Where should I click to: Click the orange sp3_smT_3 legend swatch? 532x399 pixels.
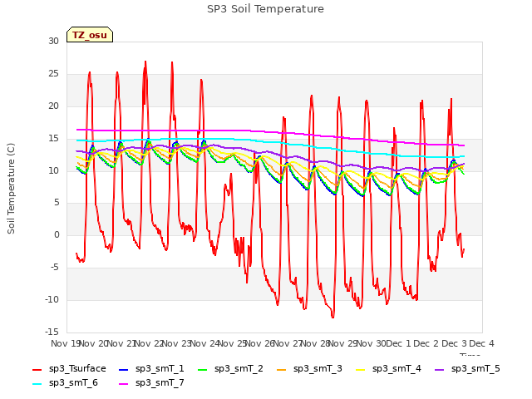click(281, 369)
